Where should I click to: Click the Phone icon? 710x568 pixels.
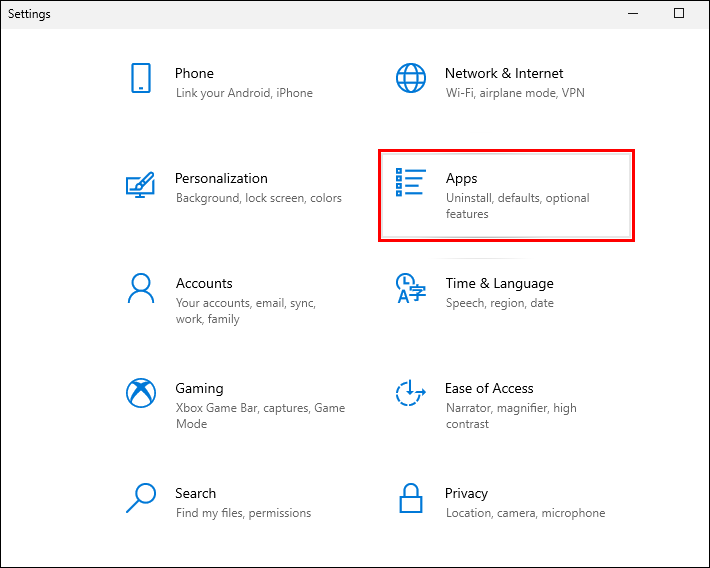140,78
